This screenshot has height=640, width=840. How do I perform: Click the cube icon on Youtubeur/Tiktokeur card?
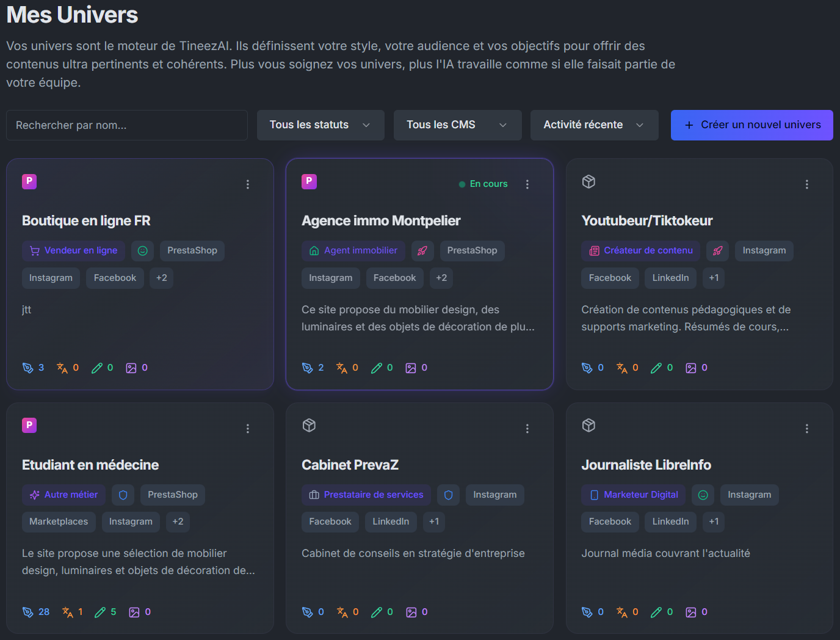point(588,181)
